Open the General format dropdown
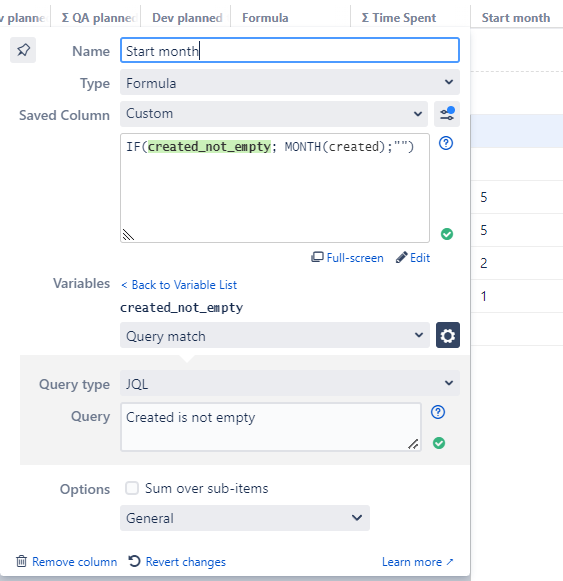 [x=245, y=518]
